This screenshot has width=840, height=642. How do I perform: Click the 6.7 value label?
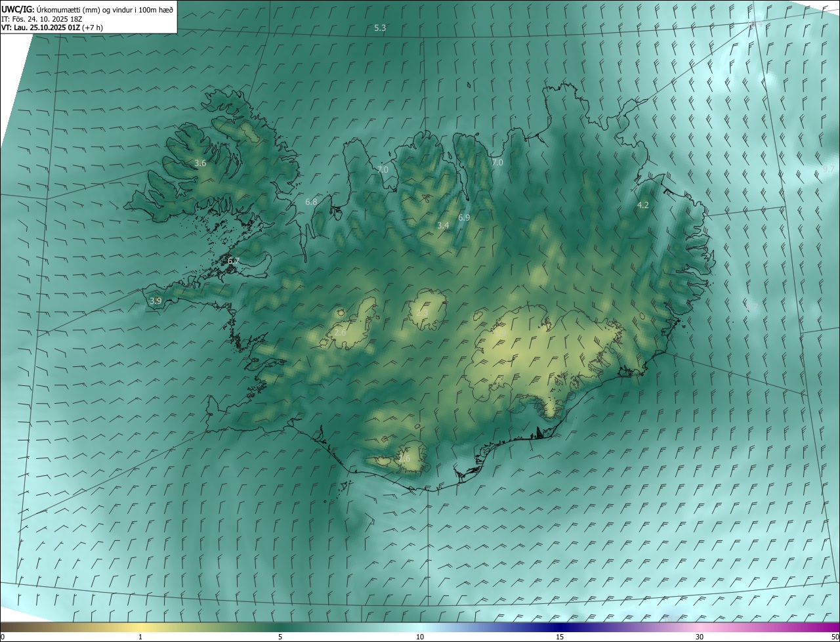pyautogui.click(x=233, y=261)
